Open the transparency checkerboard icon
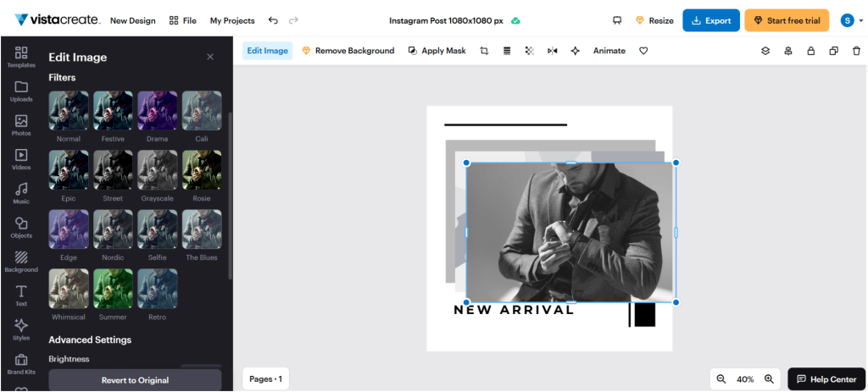 [530, 51]
